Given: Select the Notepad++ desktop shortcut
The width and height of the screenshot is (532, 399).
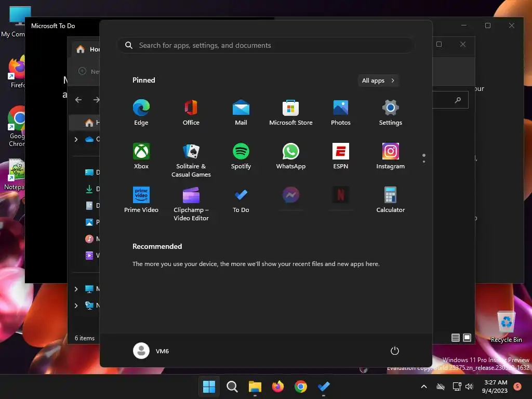Looking at the screenshot, I should [14, 175].
